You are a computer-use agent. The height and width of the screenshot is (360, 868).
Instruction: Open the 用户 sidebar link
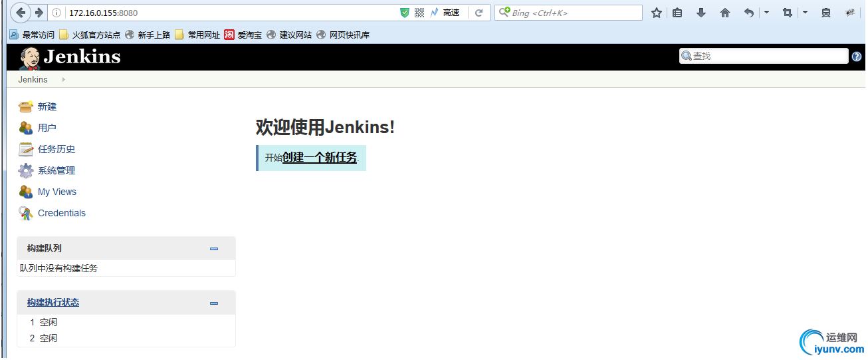pyautogui.click(x=47, y=128)
